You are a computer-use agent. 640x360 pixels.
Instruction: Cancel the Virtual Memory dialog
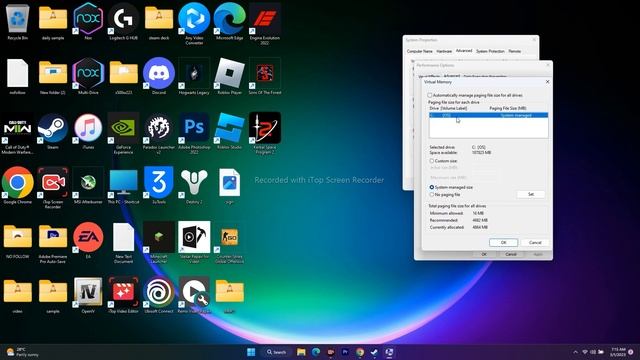coord(535,242)
